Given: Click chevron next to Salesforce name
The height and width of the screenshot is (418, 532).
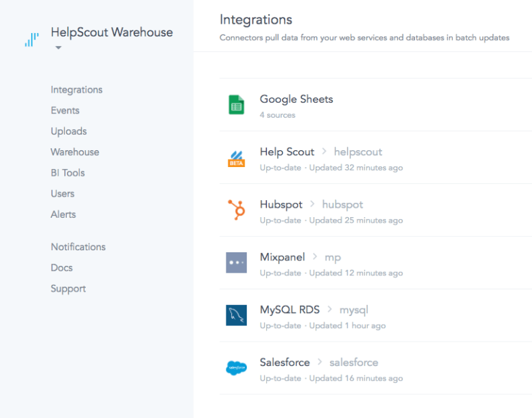Looking at the screenshot, I should (x=320, y=362).
